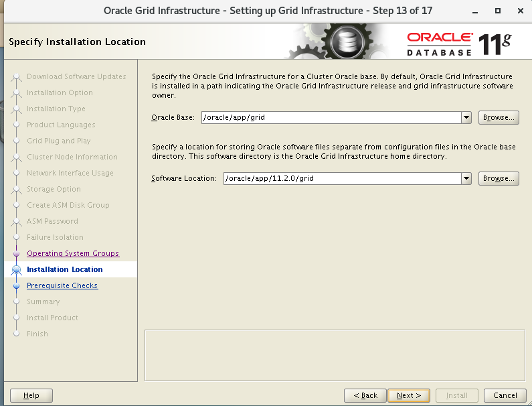This screenshot has width=532, height=406.
Task: Maximize the installer window
Action: pos(498,11)
